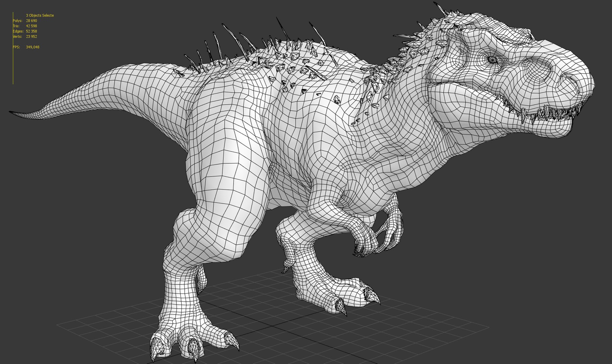Select the Verts count value 23 952
This screenshot has width=612, height=364.
(x=31, y=37)
